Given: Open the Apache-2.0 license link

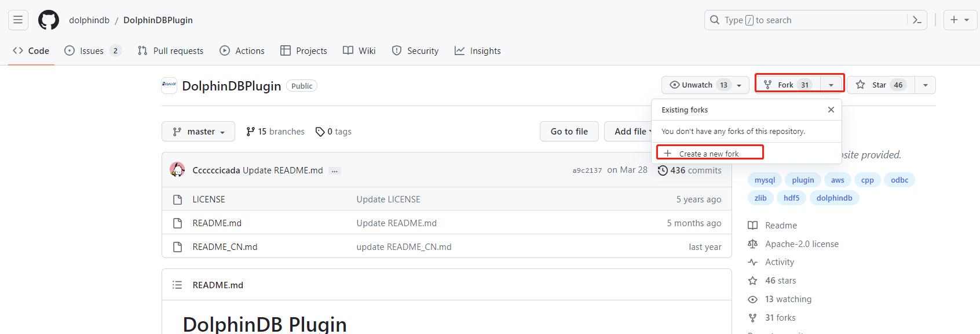Looking at the screenshot, I should (793, 244).
